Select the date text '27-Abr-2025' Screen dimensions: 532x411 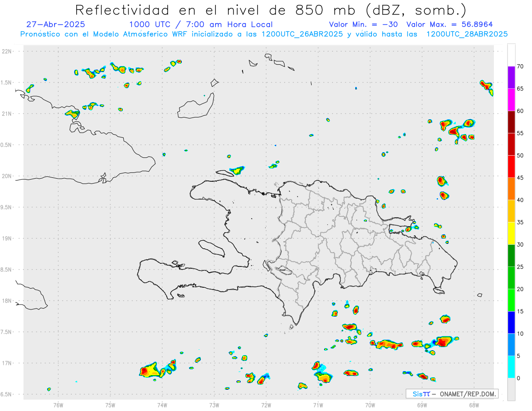coord(56,24)
